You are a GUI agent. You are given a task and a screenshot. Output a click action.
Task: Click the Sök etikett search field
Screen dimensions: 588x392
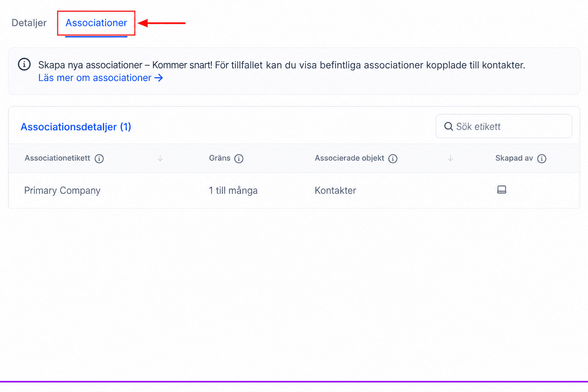504,126
